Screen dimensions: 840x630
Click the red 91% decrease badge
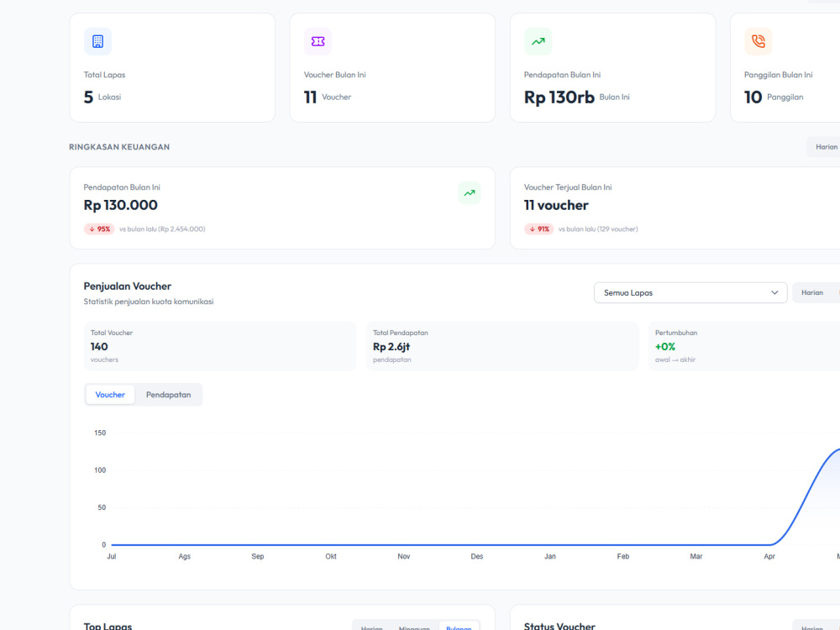539,228
